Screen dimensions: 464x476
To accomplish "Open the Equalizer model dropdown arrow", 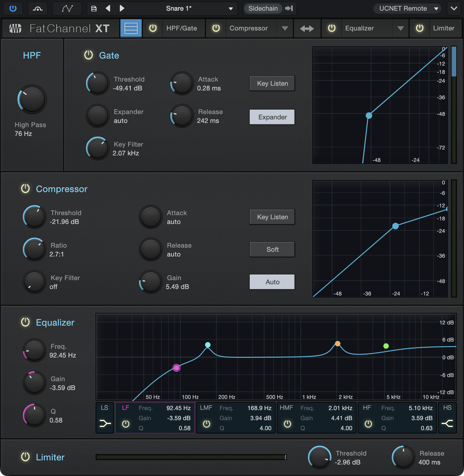I will [x=401, y=28].
